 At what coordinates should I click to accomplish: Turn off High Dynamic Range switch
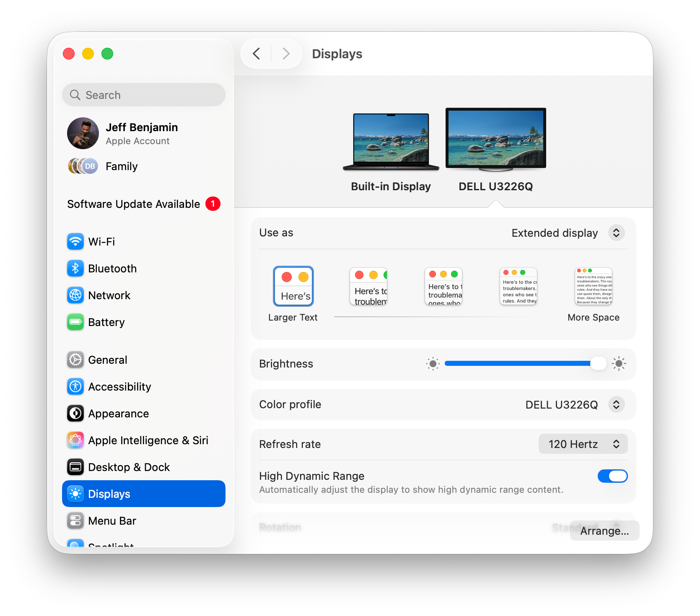click(x=612, y=476)
